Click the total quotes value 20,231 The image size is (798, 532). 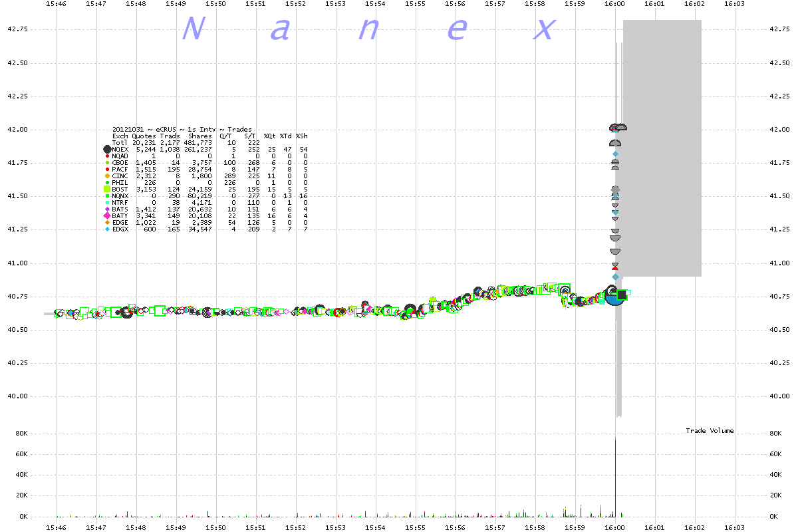(x=144, y=142)
